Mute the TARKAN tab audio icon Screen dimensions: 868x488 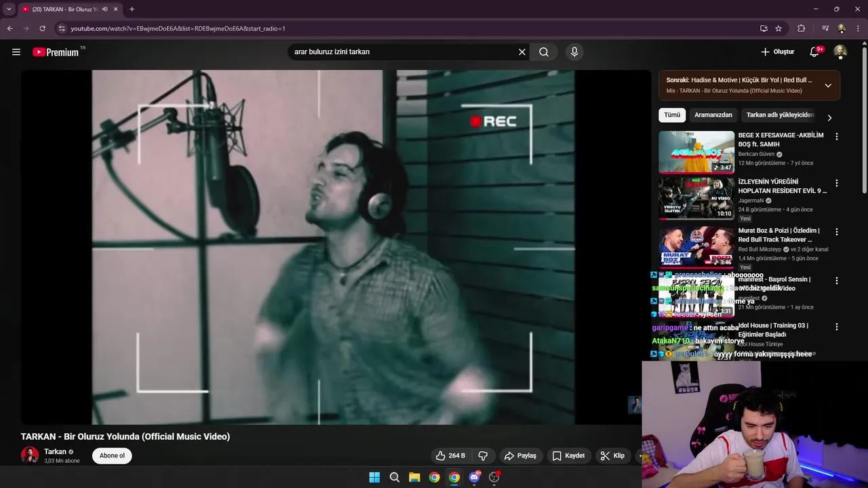point(104,9)
